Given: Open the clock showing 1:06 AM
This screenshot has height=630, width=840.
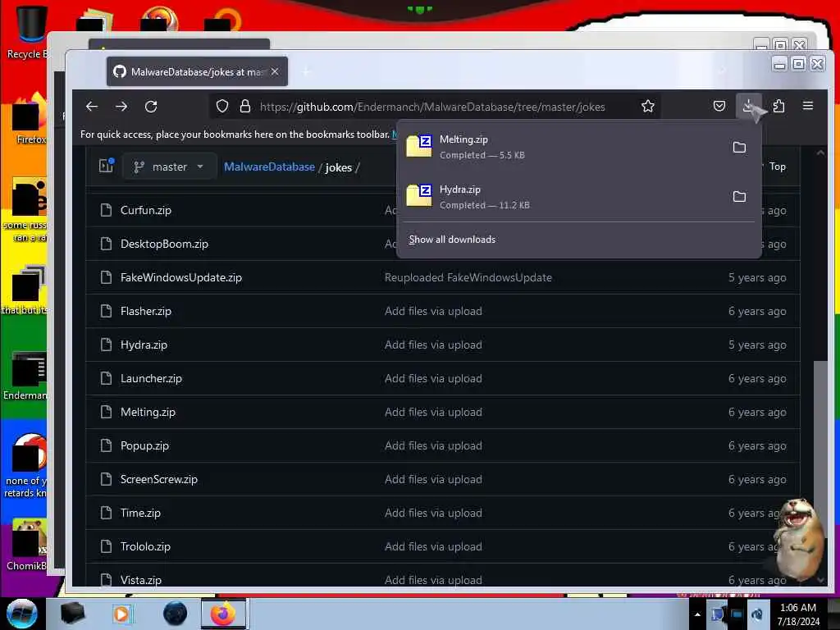Looking at the screenshot, I should (798, 614).
